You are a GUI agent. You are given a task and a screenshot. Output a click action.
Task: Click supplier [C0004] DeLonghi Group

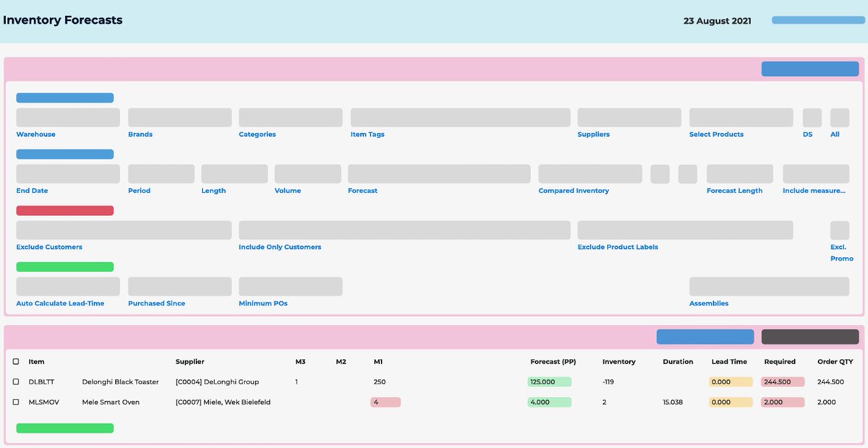pyautogui.click(x=217, y=381)
